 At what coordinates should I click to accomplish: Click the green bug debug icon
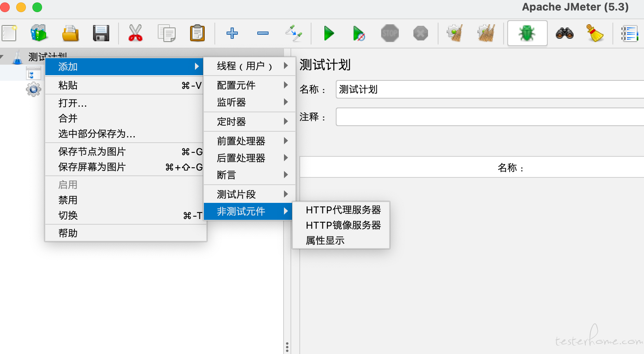(x=527, y=33)
